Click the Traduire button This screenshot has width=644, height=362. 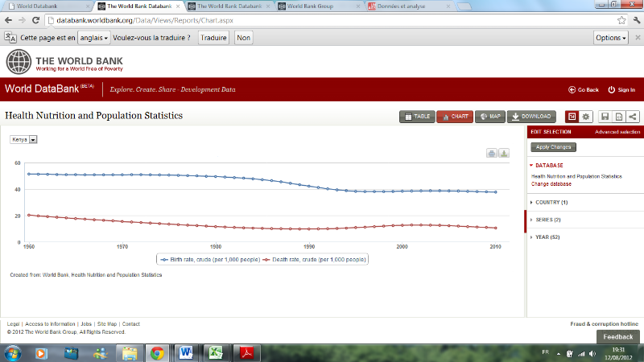coord(213,38)
